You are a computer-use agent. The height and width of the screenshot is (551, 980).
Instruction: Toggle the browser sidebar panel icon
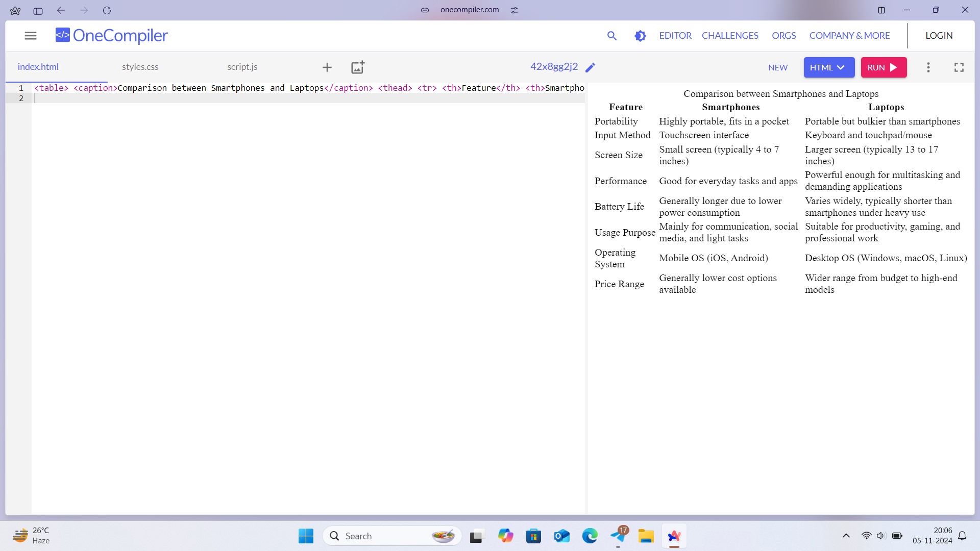point(38,10)
